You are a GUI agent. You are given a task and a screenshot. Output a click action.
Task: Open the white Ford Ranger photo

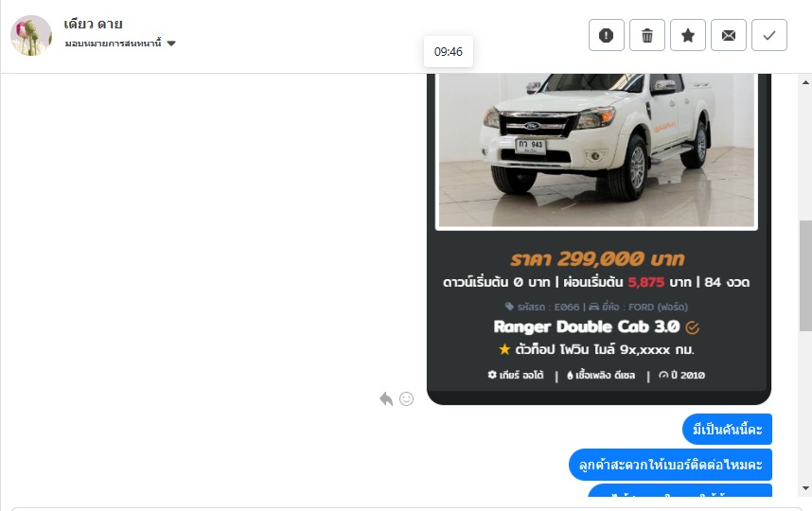point(596,150)
